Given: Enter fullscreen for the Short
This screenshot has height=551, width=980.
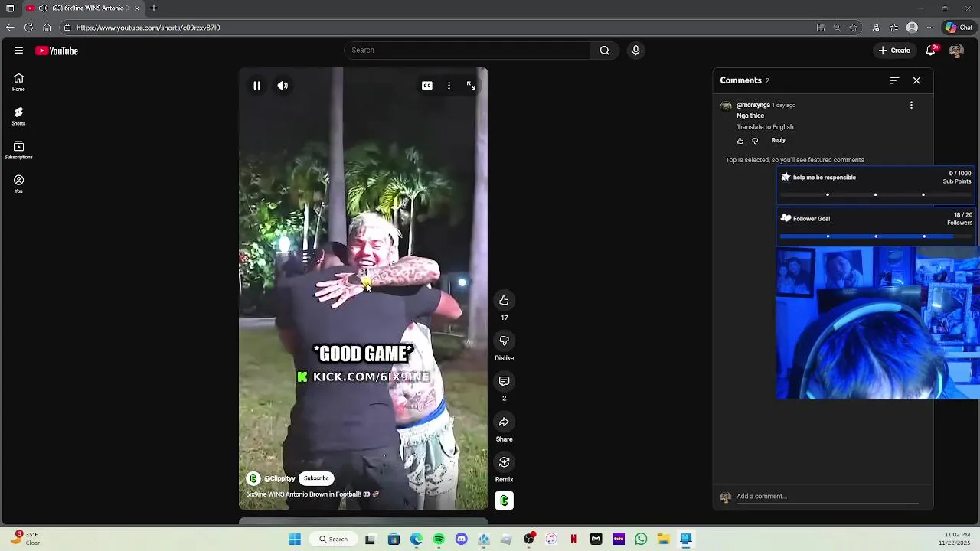Looking at the screenshot, I should [471, 86].
